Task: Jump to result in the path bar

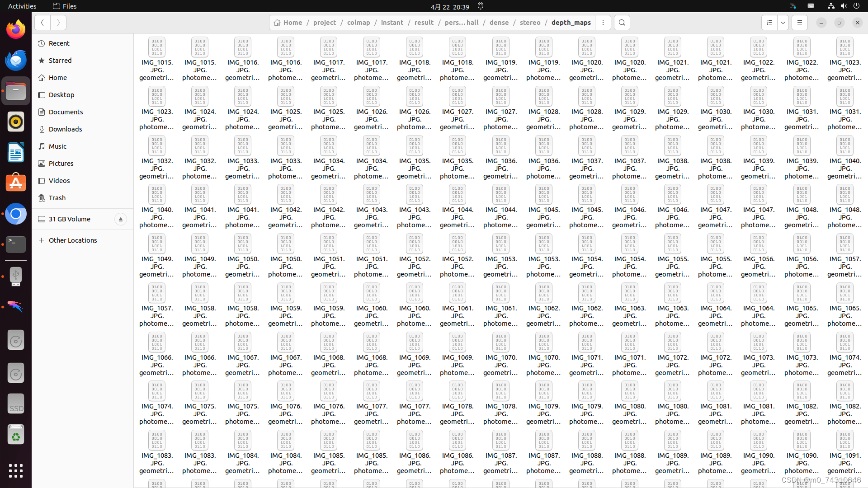Action: point(424,23)
